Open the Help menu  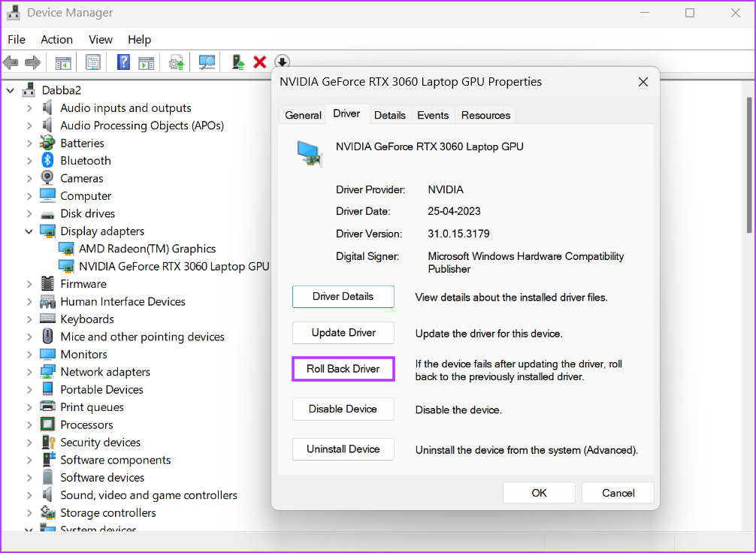coord(139,40)
